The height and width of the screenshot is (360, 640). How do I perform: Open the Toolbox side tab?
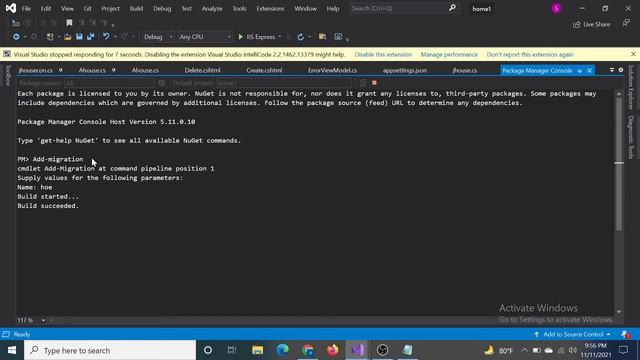tap(7, 76)
